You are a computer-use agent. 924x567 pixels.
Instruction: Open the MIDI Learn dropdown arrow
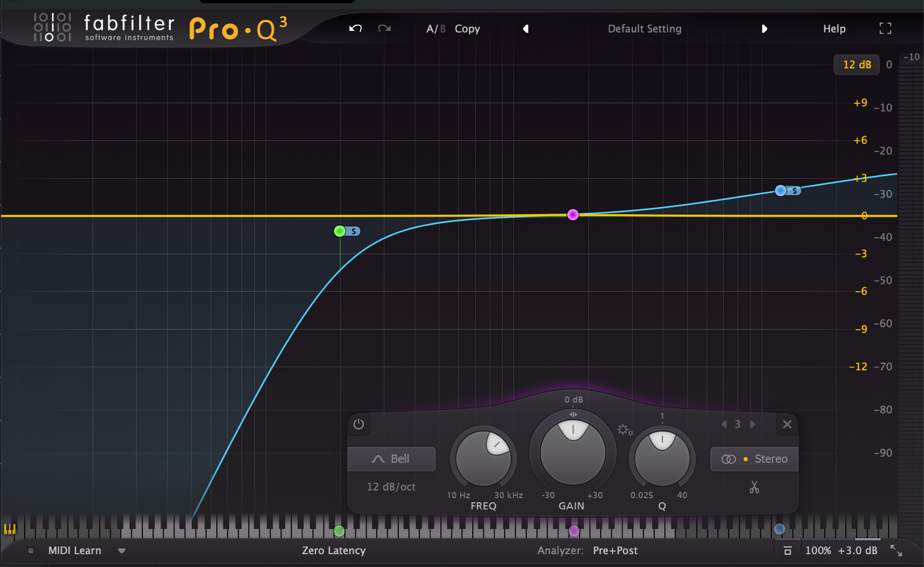coord(122,551)
